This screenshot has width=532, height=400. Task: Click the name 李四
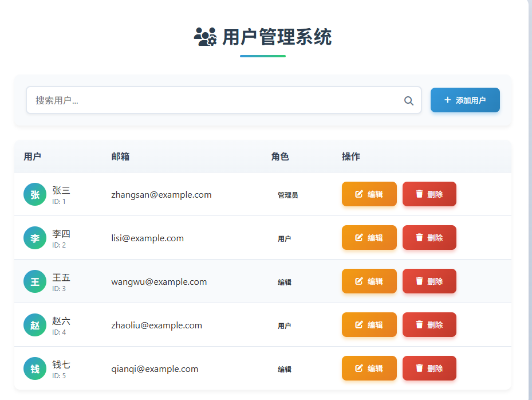(61, 234)
